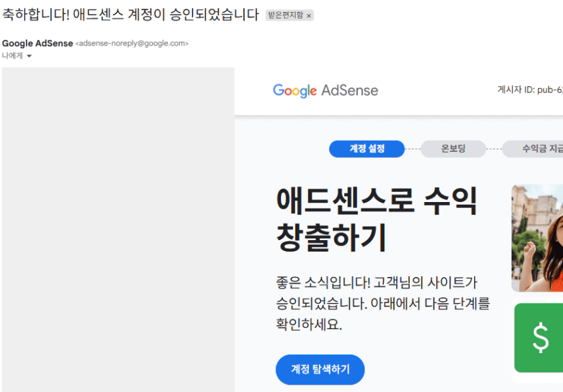Expand recipient details arrow next to 나에게
563x392 pixels.
29,56
